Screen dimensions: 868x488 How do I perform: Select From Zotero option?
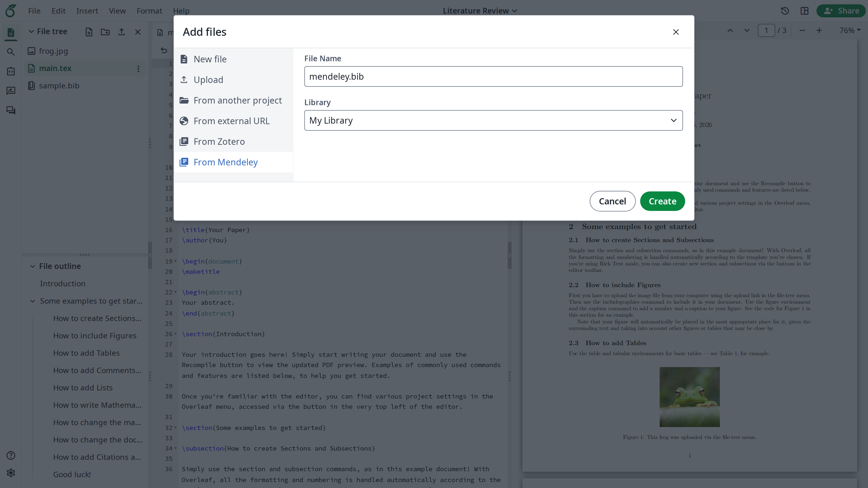(233, 142)
